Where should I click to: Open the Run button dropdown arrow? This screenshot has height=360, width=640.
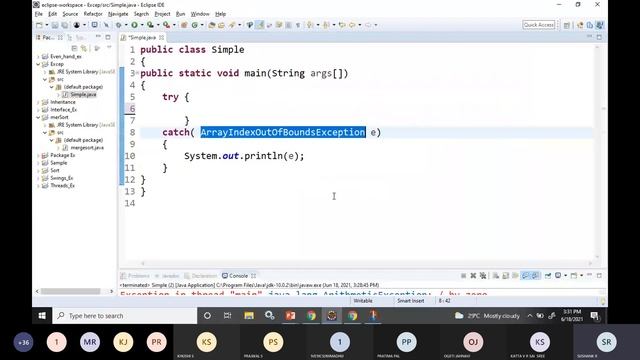tap(142, 25)
